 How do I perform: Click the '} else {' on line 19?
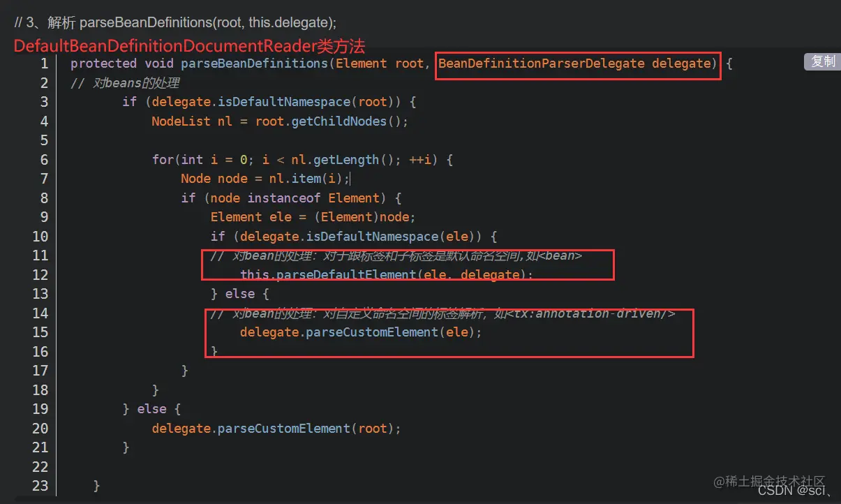[x=151, y=409]
